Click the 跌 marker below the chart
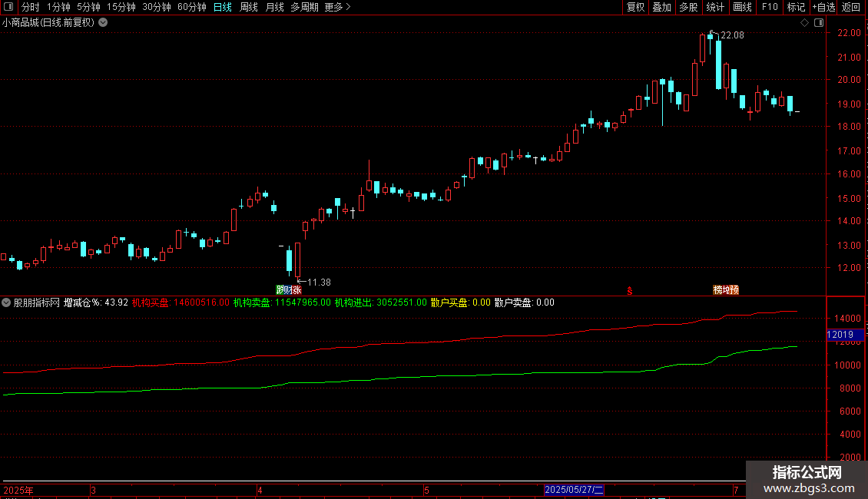Viewport: 868px width, 499px height. (280, 290)
